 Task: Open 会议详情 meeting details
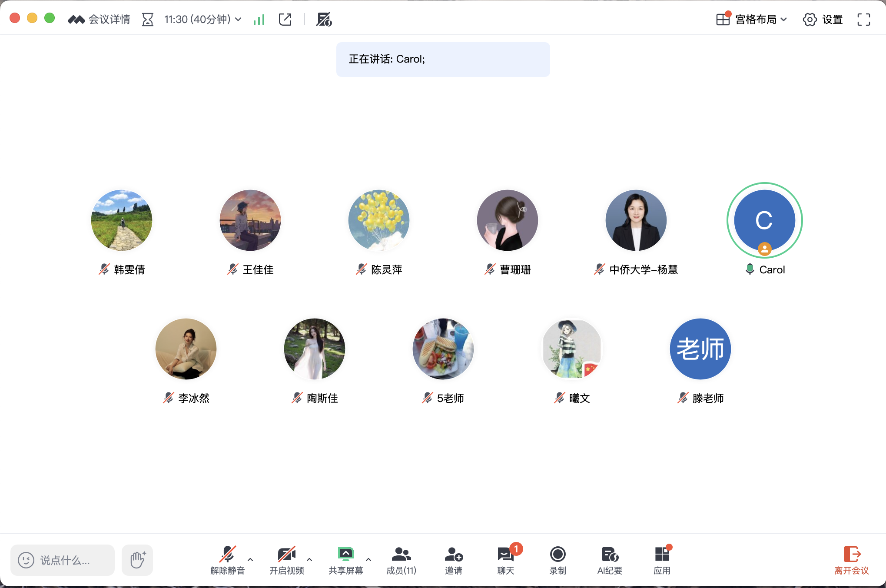coord(99,20)
